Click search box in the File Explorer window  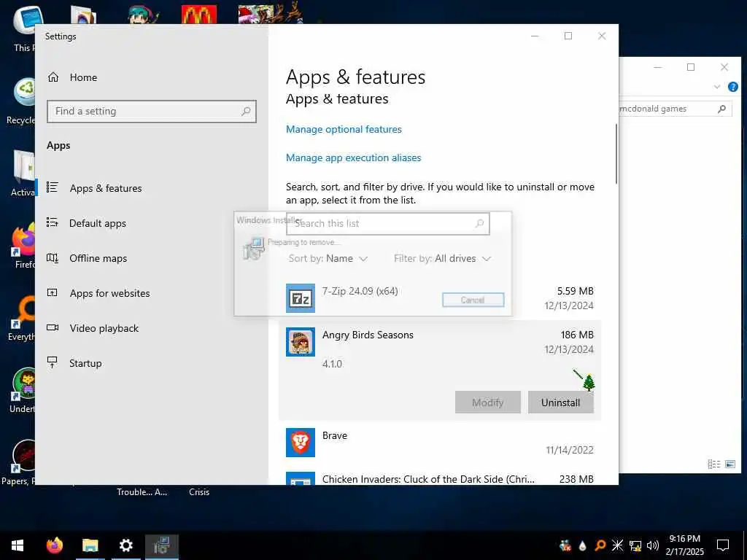click(675, 109)
